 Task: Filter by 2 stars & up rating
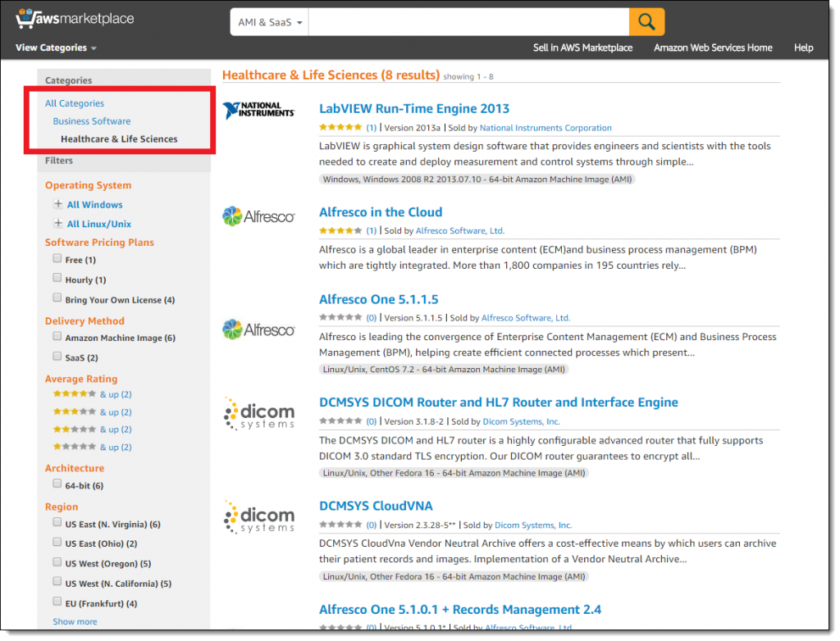click(92, 429)
